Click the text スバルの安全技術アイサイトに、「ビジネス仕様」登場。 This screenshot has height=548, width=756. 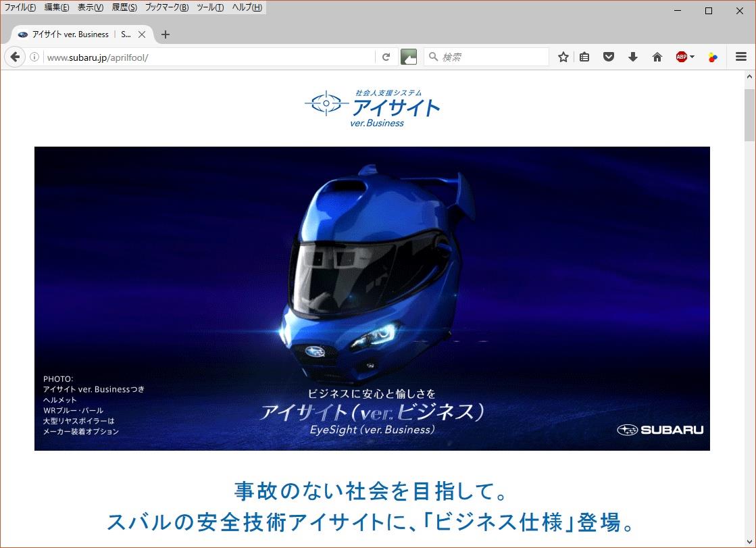click(x=371, y=522)
